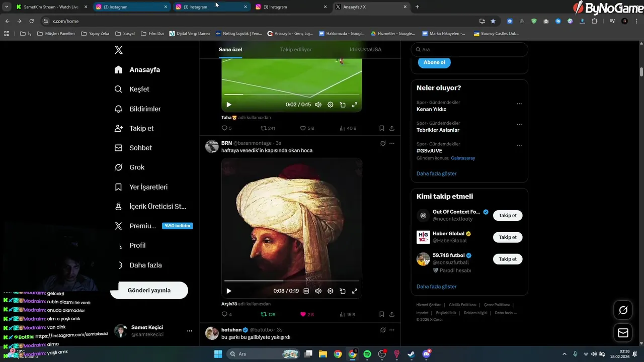Open Premium subscription menu item
This screenshot has width=644, height=362.
pos(153,226)
